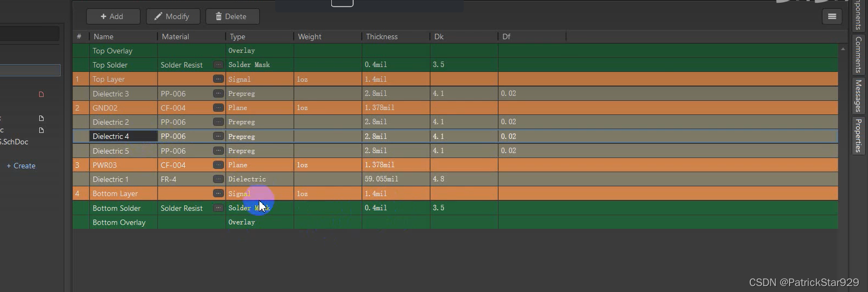This screenshot has height=292, width=868.
Task: Select the Top Overlay layer row
Action: click(456, 51)
